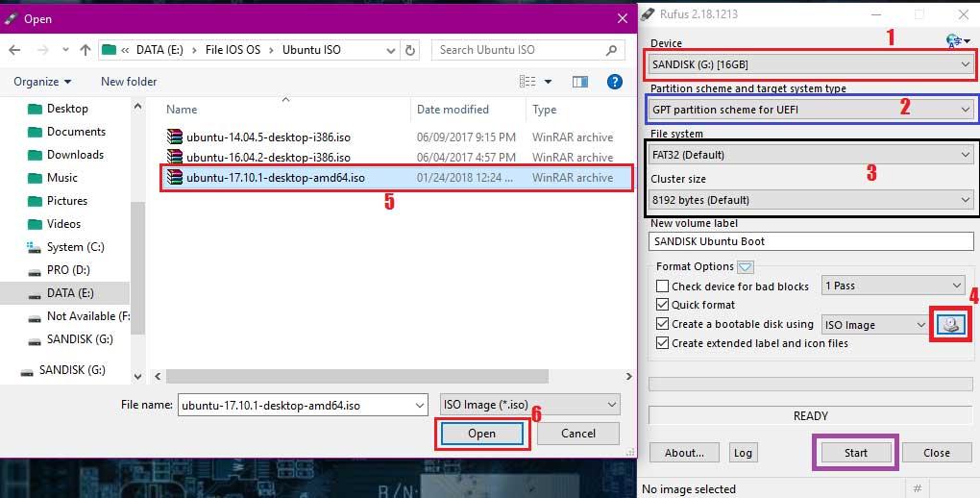Toggle Create a bootable disk using checkbox
Viewport: 980px width, 498px height.
tap(663, 324)
